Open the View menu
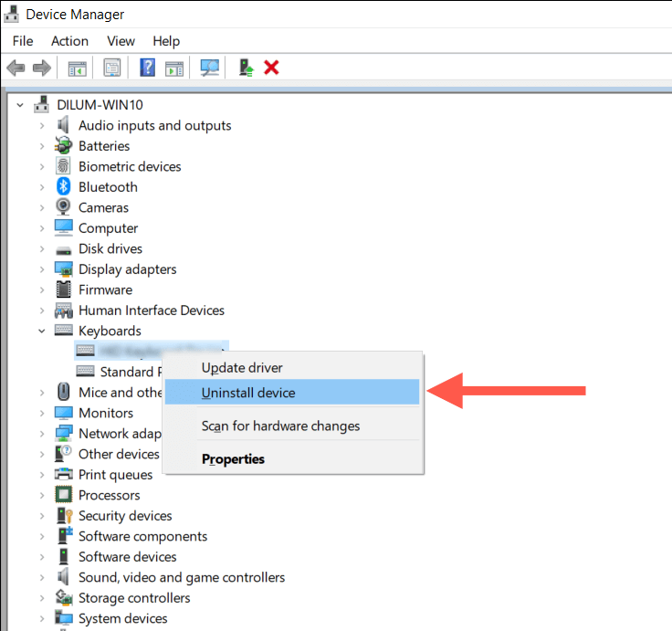The width and height of the screenshot is (672, 631). (x=121, y=41)
